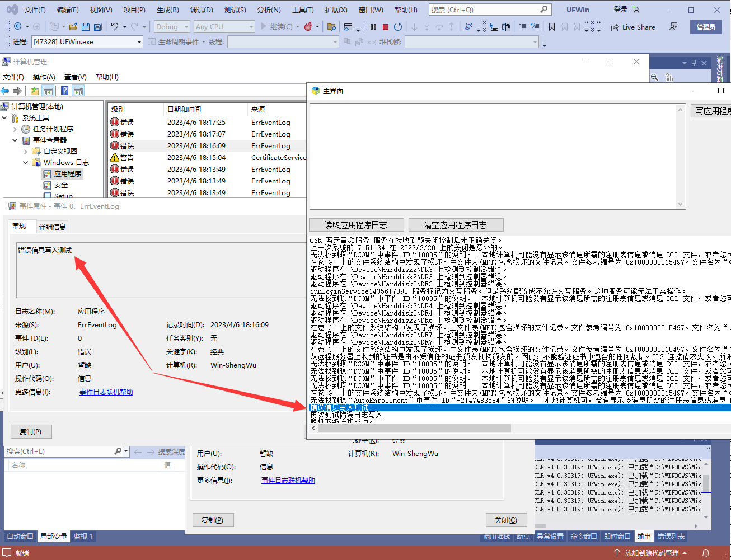This screenshot has width=731, height=560.
Task: Click the blue Help question mark icon
Action: pos(65,91)
